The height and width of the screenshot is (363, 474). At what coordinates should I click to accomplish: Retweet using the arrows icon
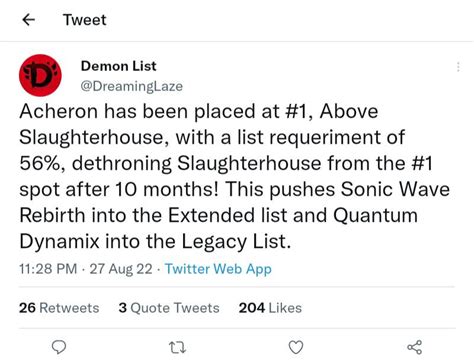tap(177, 348)
